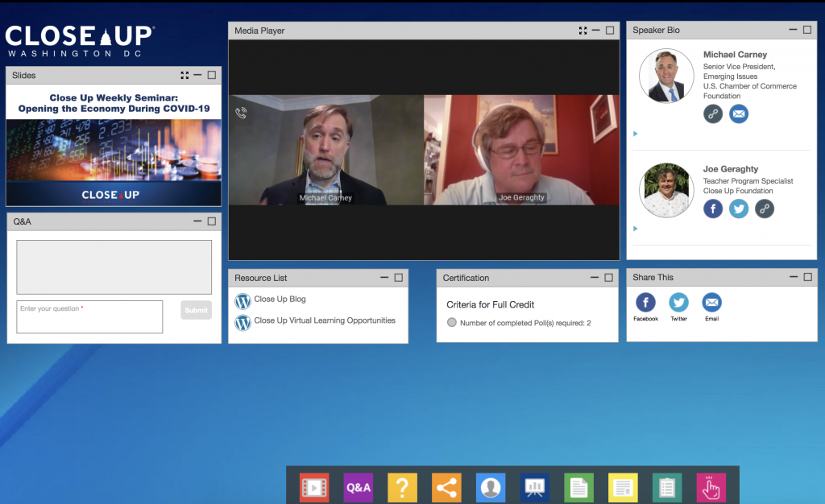Click the Michael Carney name heading
The height and width of the screenshot is (504, 825).
[x=735, y=55]
